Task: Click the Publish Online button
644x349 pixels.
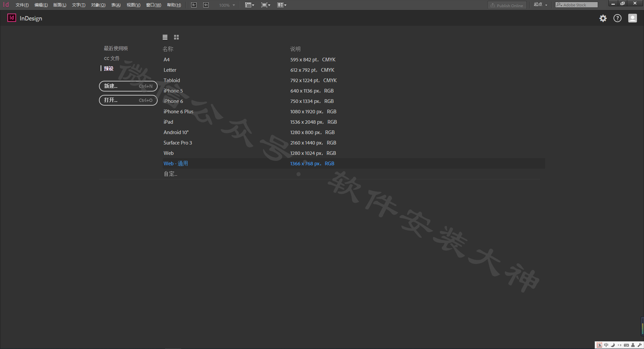Action: point(507,5)
